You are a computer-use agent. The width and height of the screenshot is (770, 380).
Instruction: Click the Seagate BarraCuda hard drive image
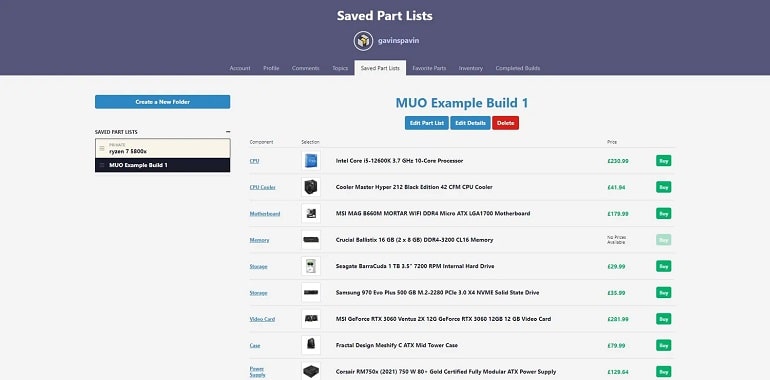point(311,266)
